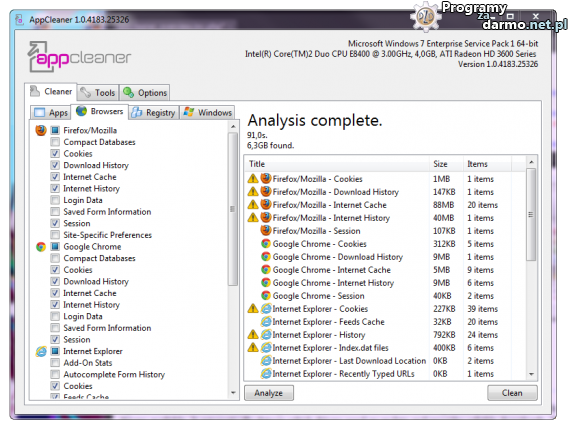The width and height of the screenshot is (569, 432).
Task: Click 'Saved Form Information' label under Firefox
Action: [107, 212]
